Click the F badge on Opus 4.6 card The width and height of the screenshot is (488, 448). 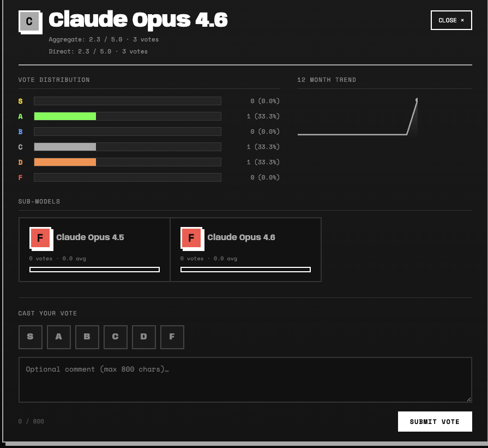point(191,238)
